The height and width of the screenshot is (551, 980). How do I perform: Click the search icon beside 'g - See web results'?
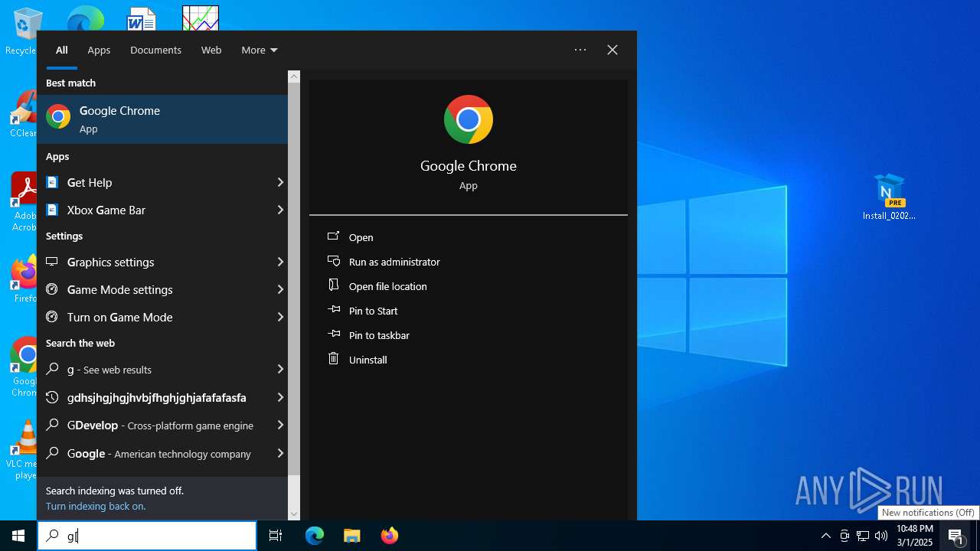(52, 369)
